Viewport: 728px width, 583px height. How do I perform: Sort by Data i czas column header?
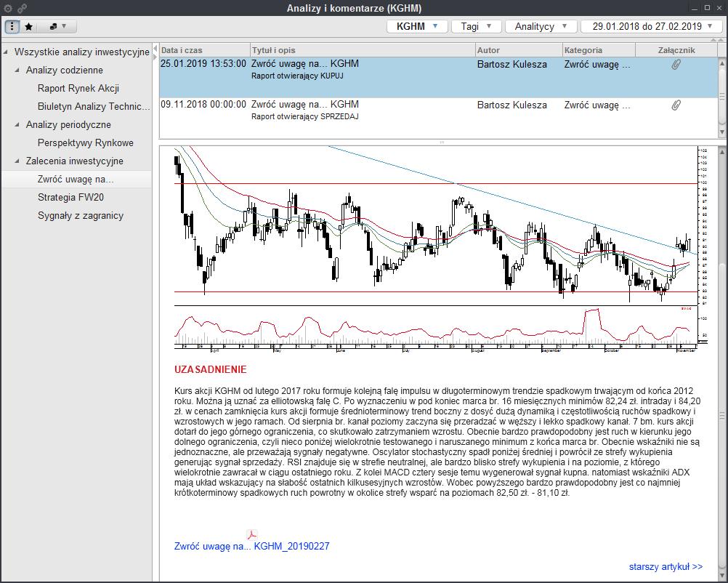pyautogui.click(x=204, y=49)
